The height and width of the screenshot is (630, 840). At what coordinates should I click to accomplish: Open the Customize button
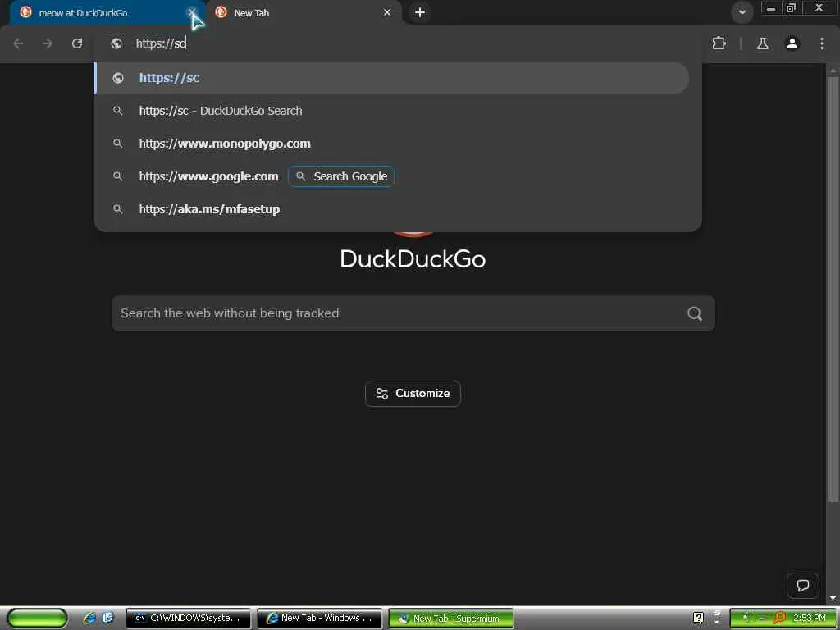(413, 394)
